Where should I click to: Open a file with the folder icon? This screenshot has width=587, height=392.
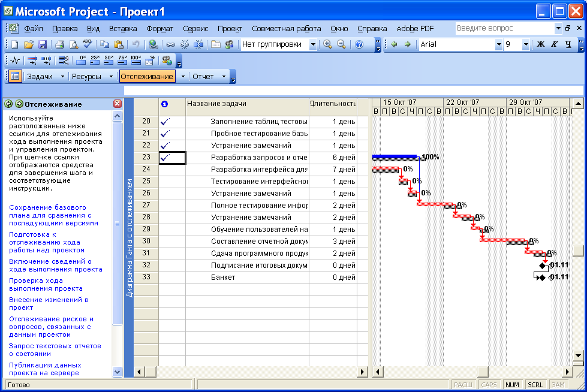coord(28,44)
